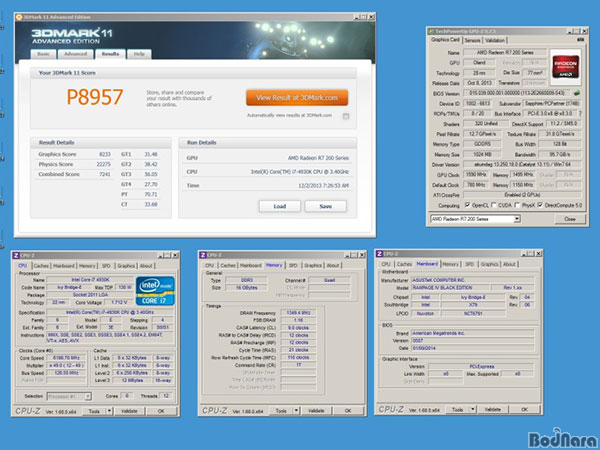Click the GPU-Z title bar icon

pos(431,31)
